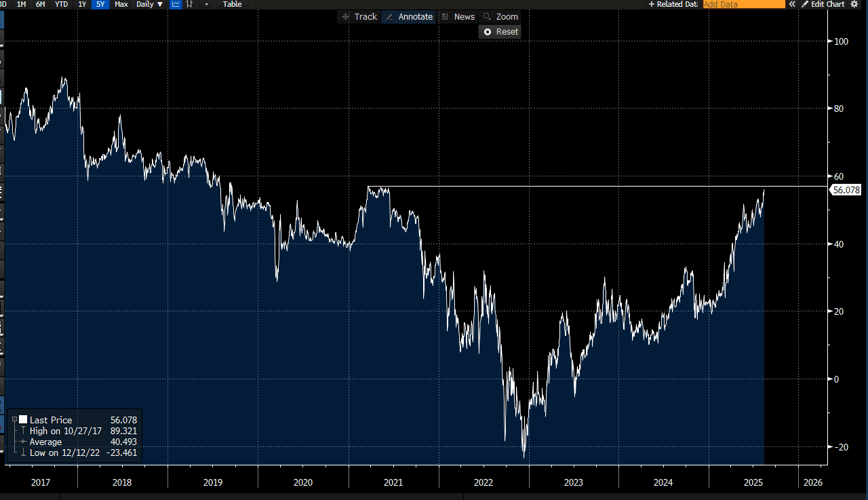The width and height of the screenshot is (868, 500).
Task: Show News on the chart
Action: (458, 17)
